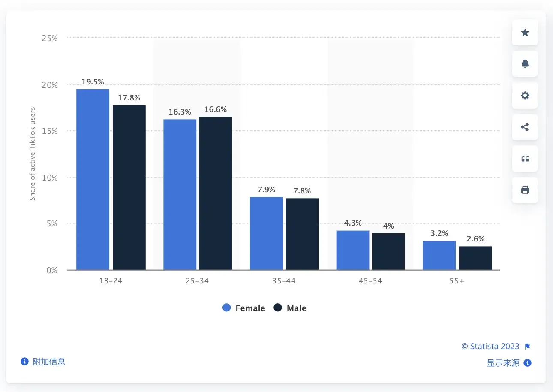
Task: Click the Female 35-44 bar at 7.9%
Action: [x=266, y=233]
